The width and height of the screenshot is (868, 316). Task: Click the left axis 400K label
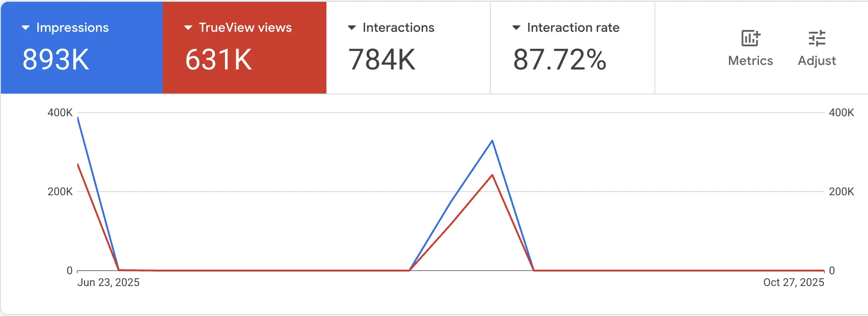[x=60, y=113]
